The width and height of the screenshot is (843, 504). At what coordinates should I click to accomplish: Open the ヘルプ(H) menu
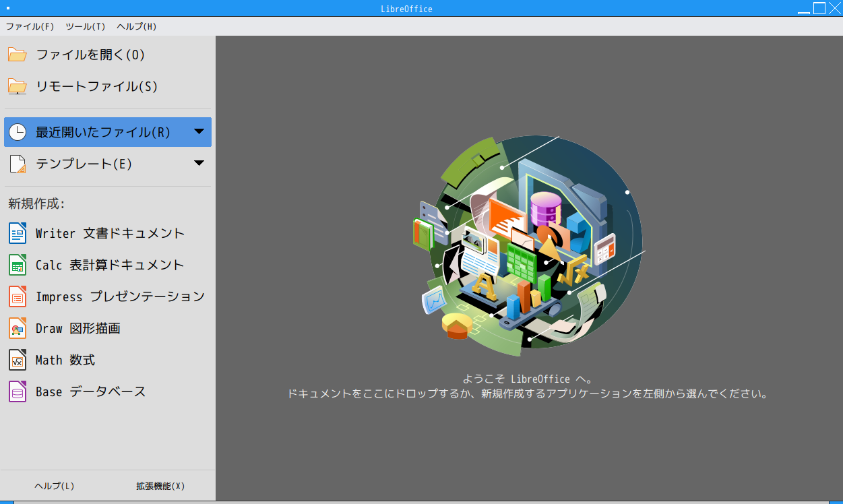[137, 26]
